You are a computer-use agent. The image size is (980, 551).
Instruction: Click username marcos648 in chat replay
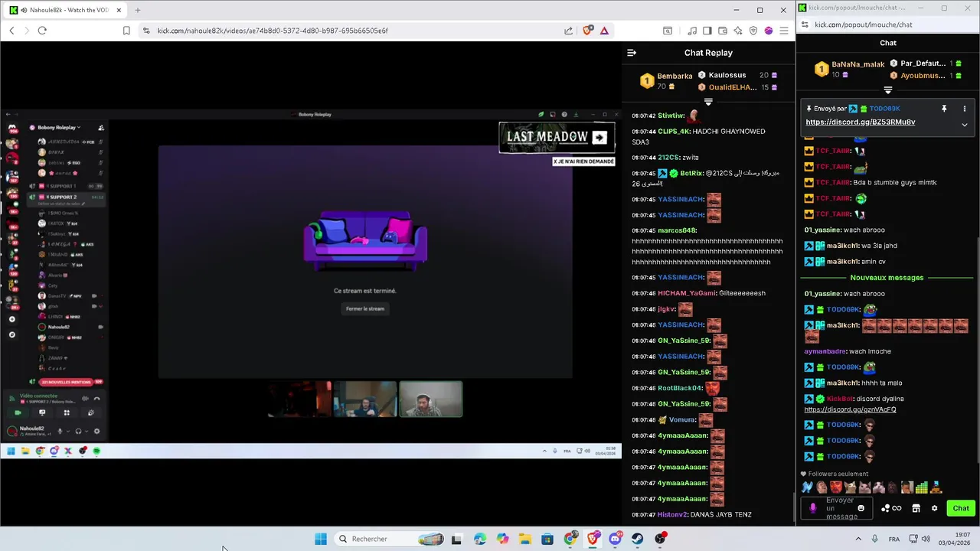click(x=677, y=230)
